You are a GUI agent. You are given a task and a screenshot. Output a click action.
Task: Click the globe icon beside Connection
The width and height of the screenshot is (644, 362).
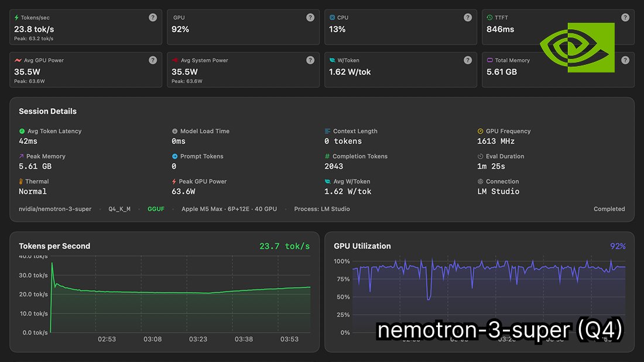[480, 181]
